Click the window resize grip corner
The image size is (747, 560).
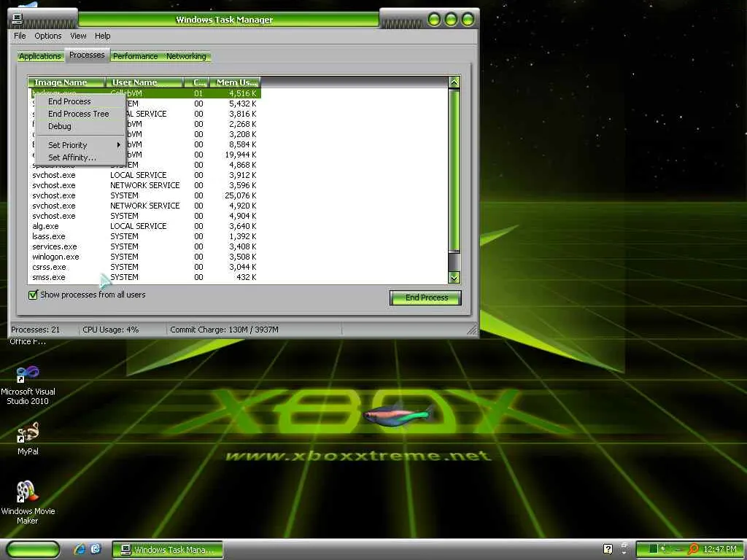pyautogui.click(x=472, y=330)
